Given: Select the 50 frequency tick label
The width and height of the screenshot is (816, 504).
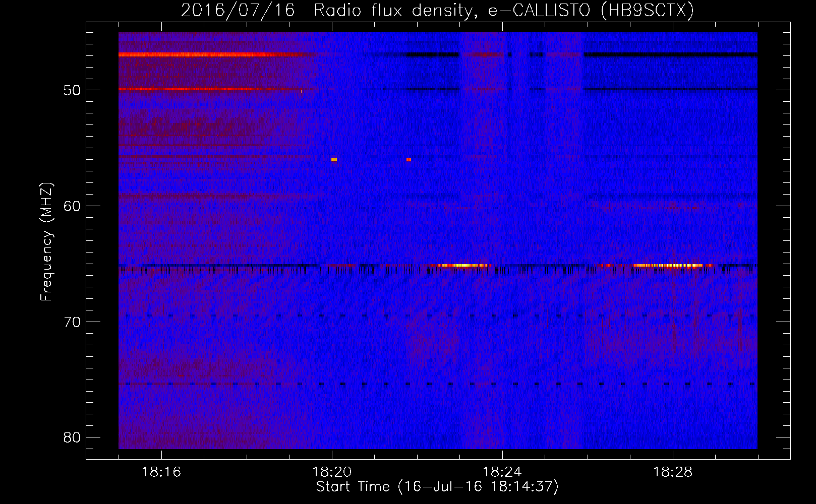Looking at the screenshot, I should tap(72, 90).
